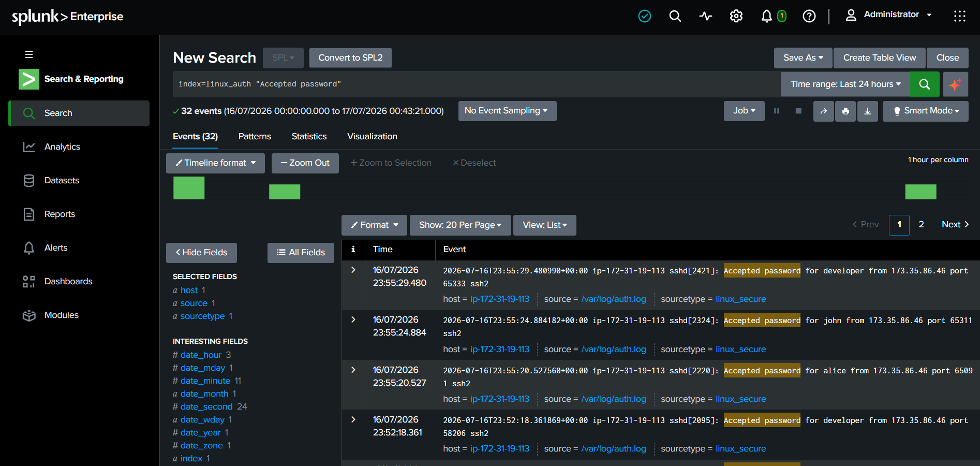Open All Fields dialog

pyautogui.click(x=301, y=253)
